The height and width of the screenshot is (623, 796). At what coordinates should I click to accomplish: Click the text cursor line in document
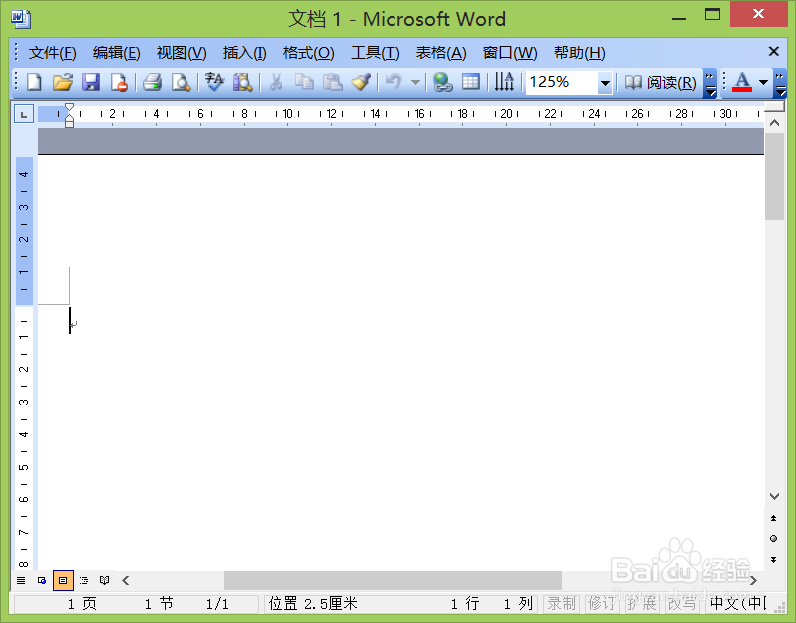(70, 320)
